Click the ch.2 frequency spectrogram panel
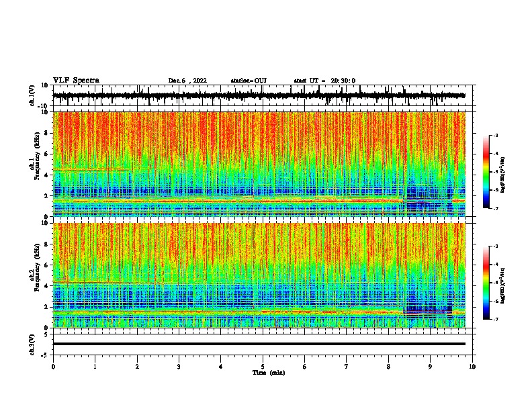This screenshot has width=532, height=411. click(259, 275)
